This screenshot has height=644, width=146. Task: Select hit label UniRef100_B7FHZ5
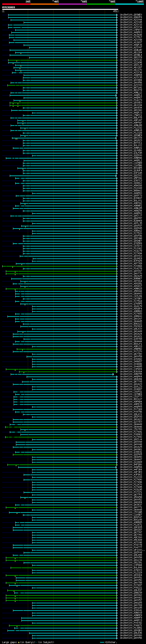tap(131, 261)
